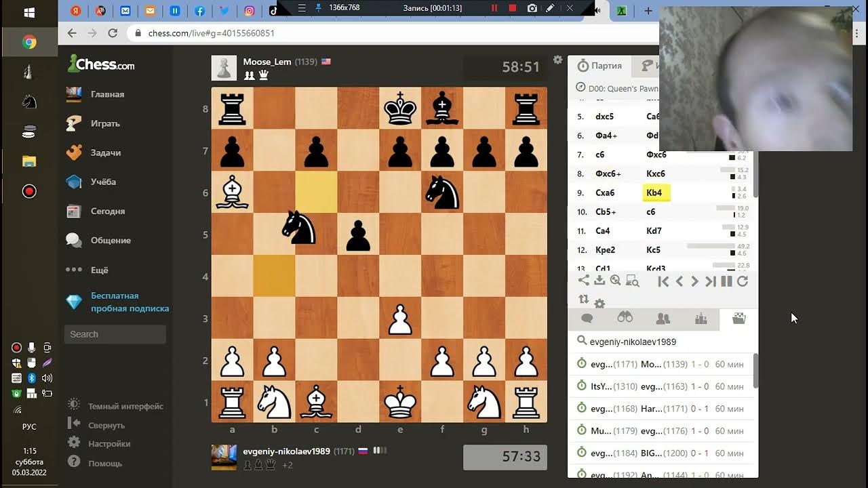This screenshot has height=488, width=868.
Task: Switch to the Партия game tab
Action: point(599,66)
